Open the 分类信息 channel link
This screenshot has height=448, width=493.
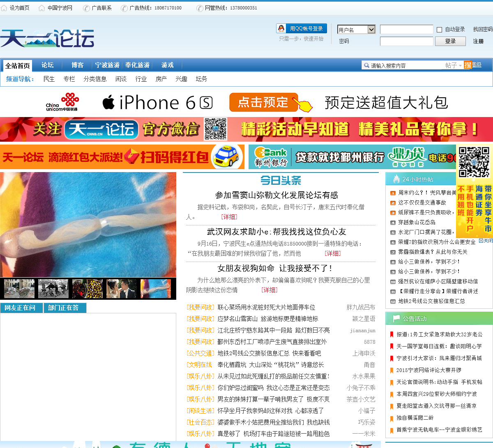[x=95, y=79]
